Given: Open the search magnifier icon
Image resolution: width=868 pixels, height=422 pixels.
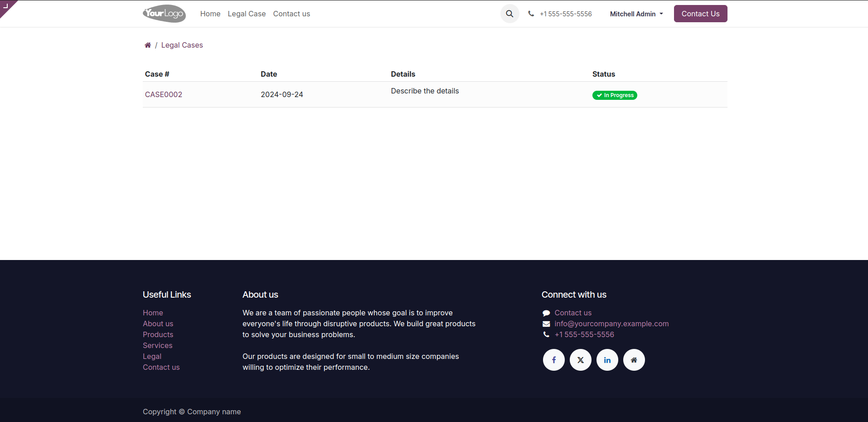Looking at the screenshot, I should [509, 14].
